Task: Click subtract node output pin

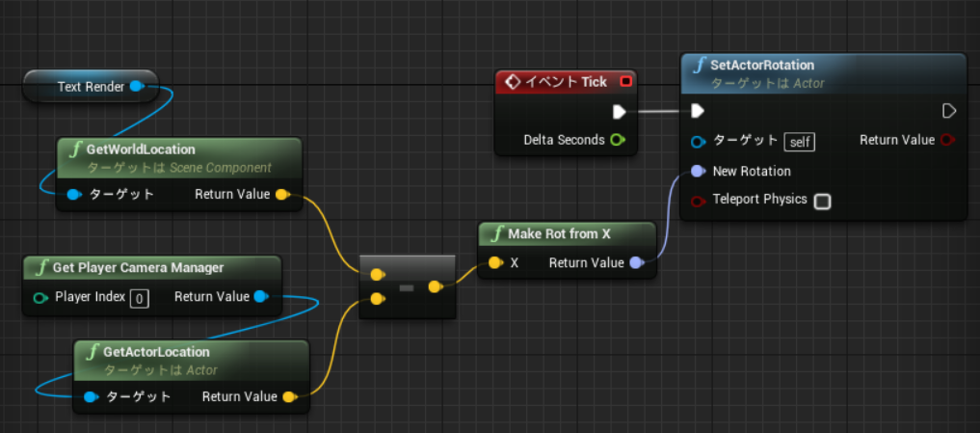Action: [x=435, y=286]
